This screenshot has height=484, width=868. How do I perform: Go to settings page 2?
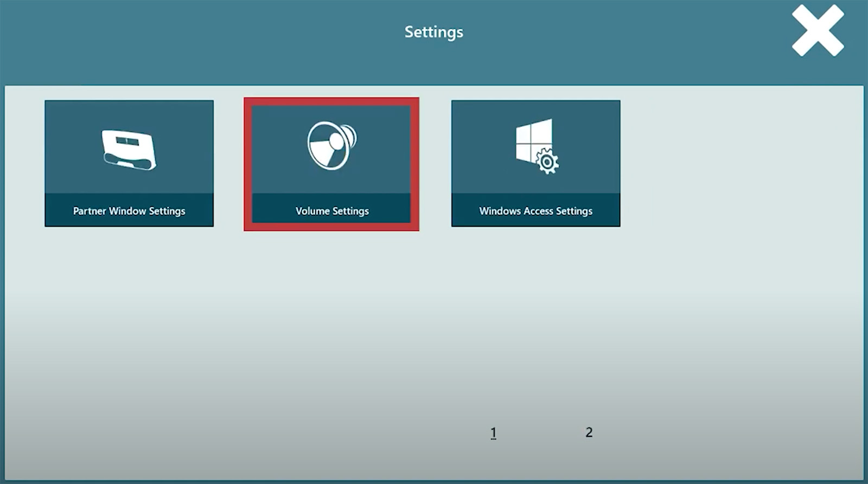[589, 432]
